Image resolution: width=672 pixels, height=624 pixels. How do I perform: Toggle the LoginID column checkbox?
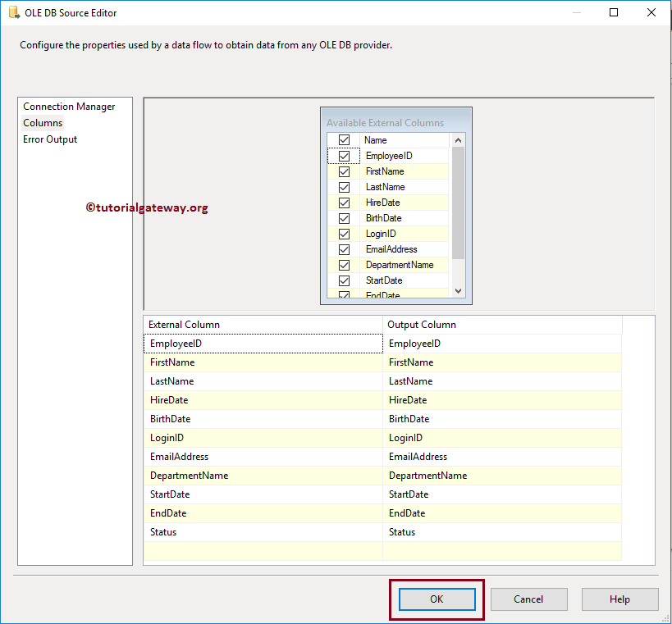point(344,234)
